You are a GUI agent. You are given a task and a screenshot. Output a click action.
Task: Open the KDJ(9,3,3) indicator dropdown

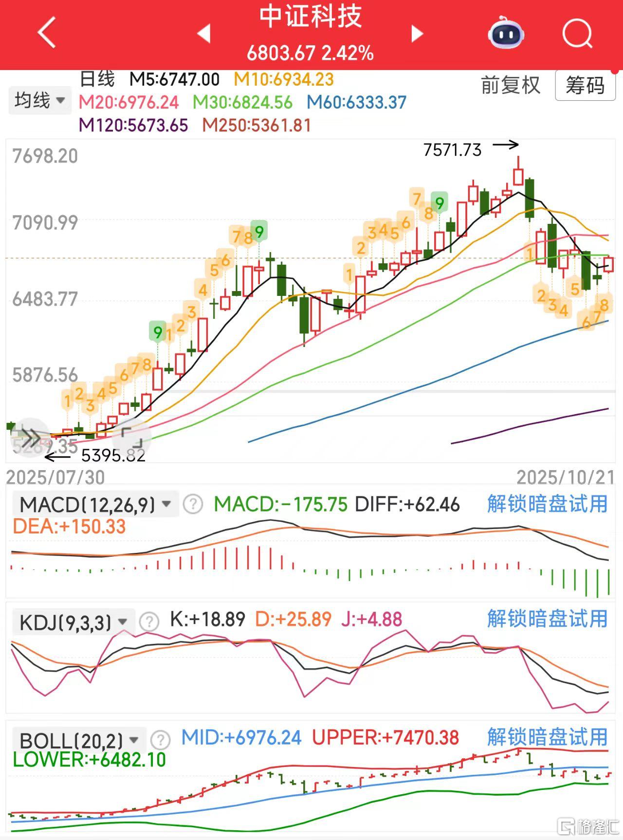73,622
